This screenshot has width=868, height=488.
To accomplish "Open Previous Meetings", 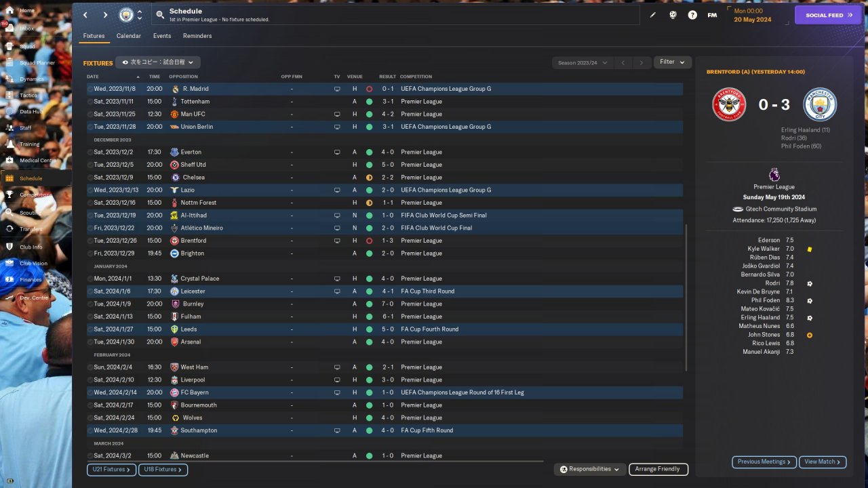I will [764, 462].
